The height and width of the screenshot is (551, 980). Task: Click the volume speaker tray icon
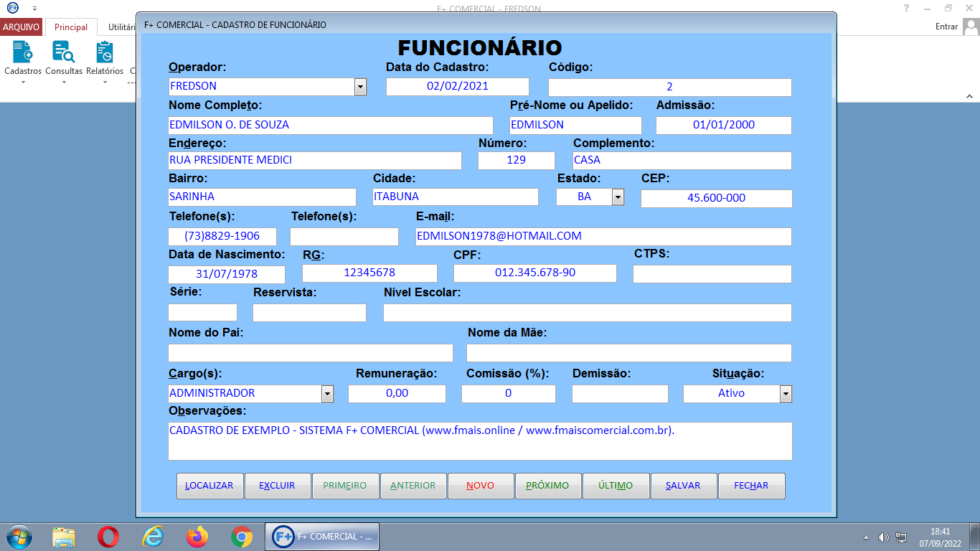coord(883,537)
